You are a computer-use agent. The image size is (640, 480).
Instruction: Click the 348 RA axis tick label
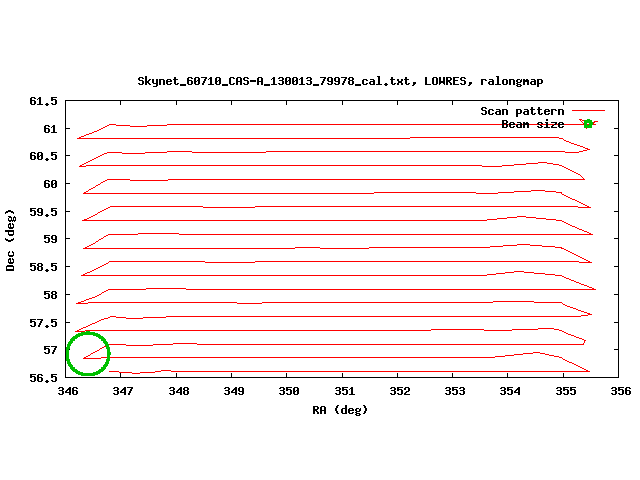(x=179, y=391)
